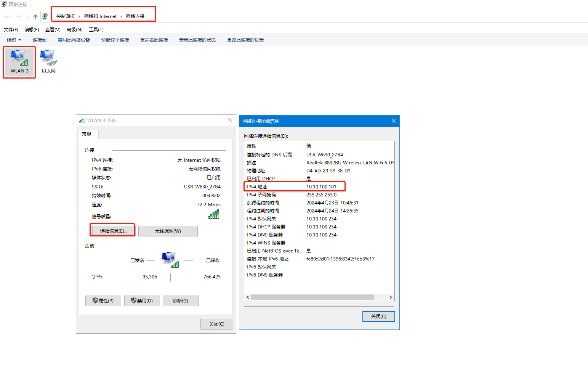Open the 高级(N) menu
This screenshot has width=588, height=389.
tap(74, 30)
